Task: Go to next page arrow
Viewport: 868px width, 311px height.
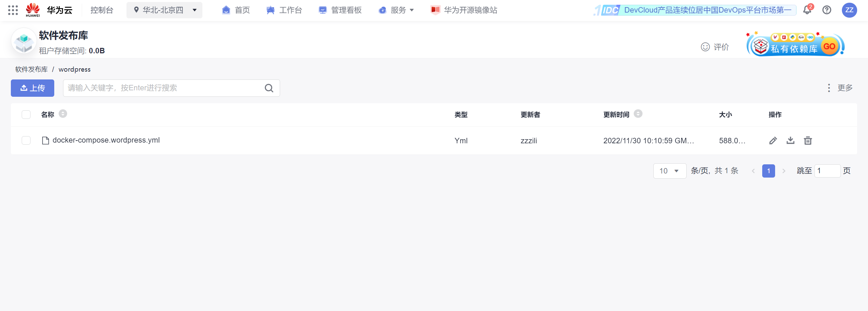Action: click(784, 171)
